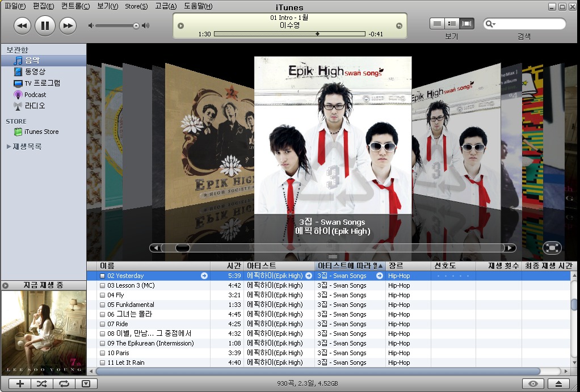Screen dimensions: 580x392
Task: Click the high volume speaker icon
Action: (146, 26)
